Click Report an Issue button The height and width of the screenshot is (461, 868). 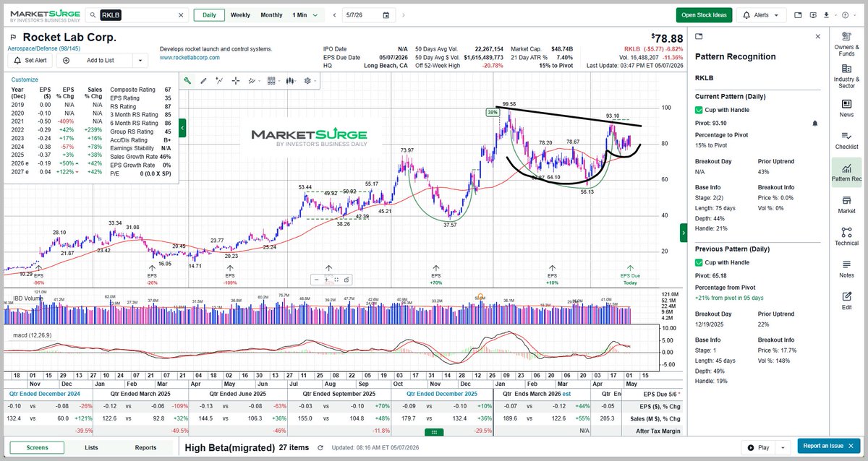coord(830,447)
